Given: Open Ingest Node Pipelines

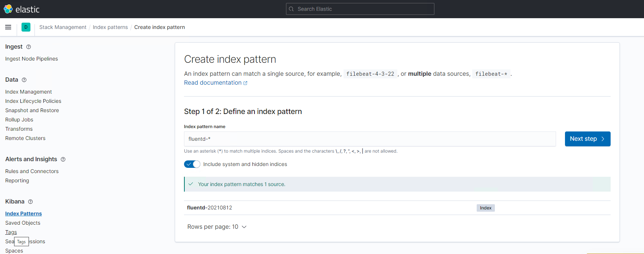Looking at the screenshot, I should (32, 59).
